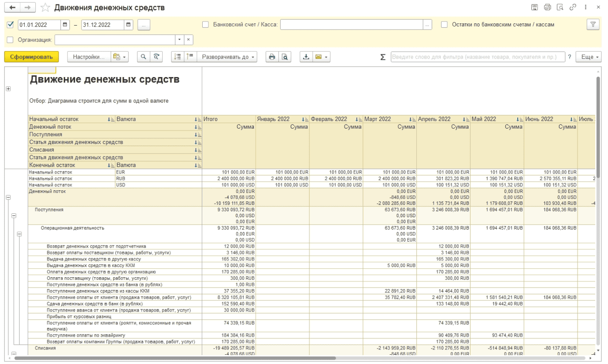The height and width of the screenshot is (364, 608).
Task: Select the row Прибыль от курсовых разниц
Action: (115, 316)
